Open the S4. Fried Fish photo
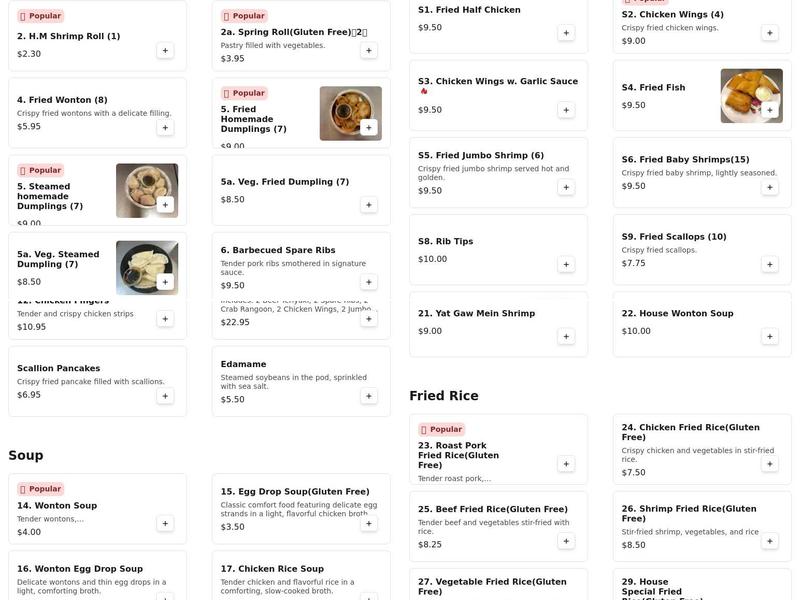Screen dimensions: 800x600 coord(751,96)
